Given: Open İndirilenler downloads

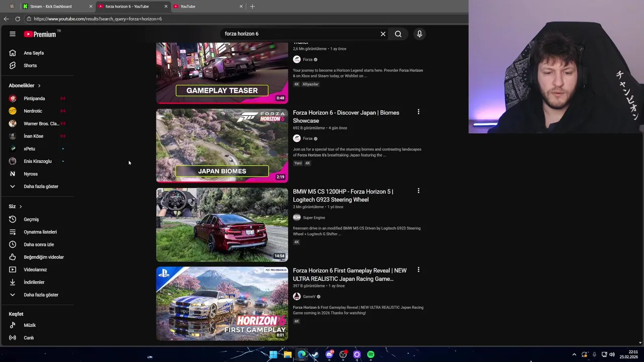Looking at the screenshot, I should click(x=34, y=282).
